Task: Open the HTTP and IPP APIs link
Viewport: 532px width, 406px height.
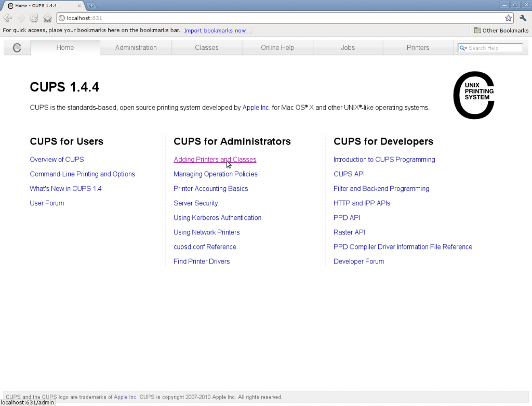Action: click(x=362, y=203)
